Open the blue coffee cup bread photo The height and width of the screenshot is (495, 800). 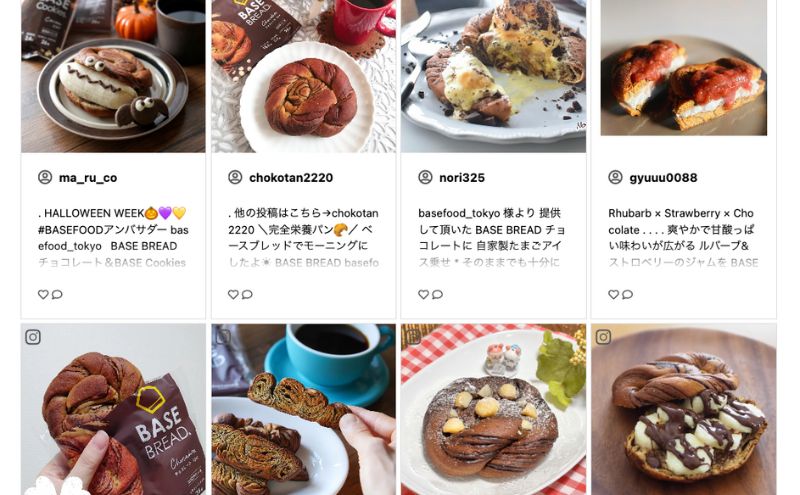(x=304, y=409)
